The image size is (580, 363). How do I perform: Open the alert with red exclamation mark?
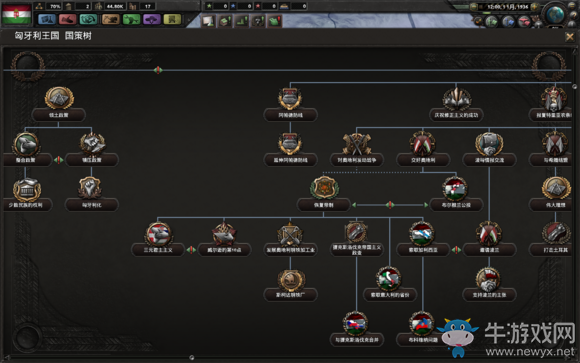(x=274, y=21)
